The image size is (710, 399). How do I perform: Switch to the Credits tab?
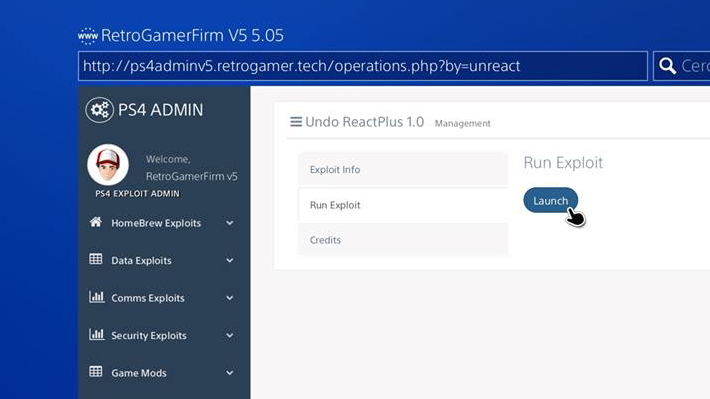coord(403,240)
